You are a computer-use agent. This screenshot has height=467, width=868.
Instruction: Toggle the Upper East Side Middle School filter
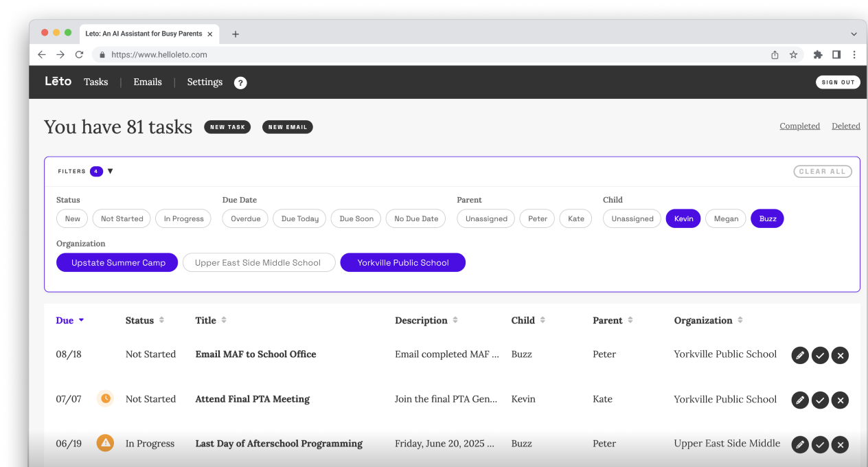(x=259, y=262)
